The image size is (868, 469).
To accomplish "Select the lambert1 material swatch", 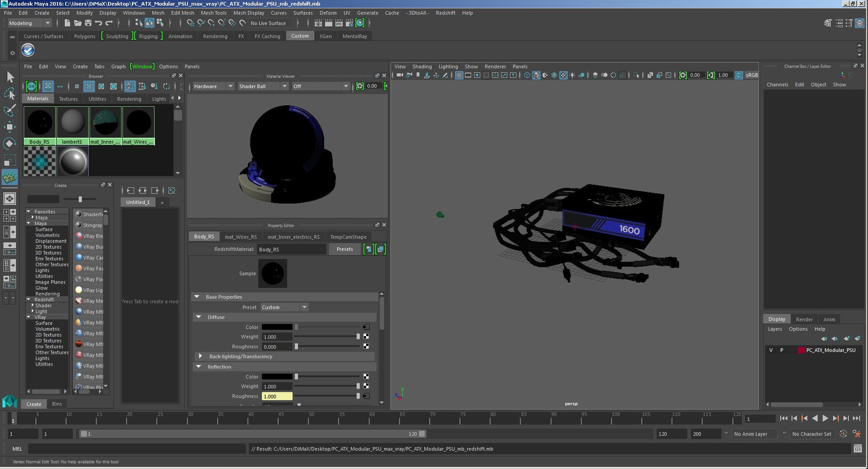I will (x=72, y=126).
